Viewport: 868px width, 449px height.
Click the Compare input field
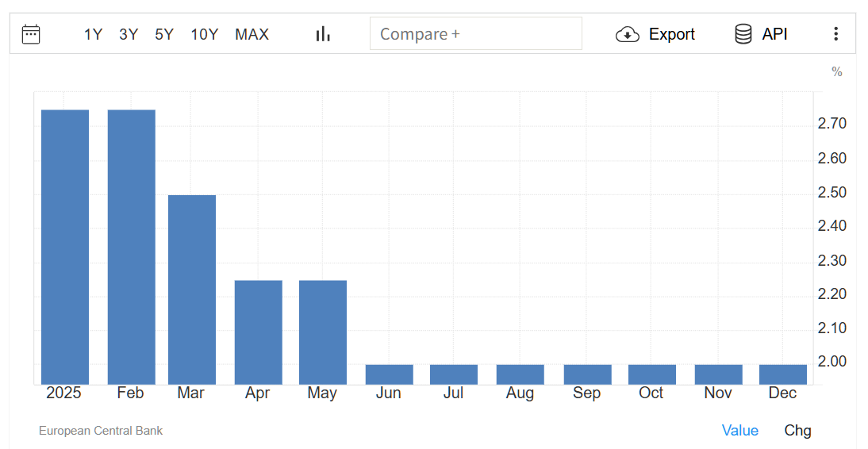pos(476,34)
